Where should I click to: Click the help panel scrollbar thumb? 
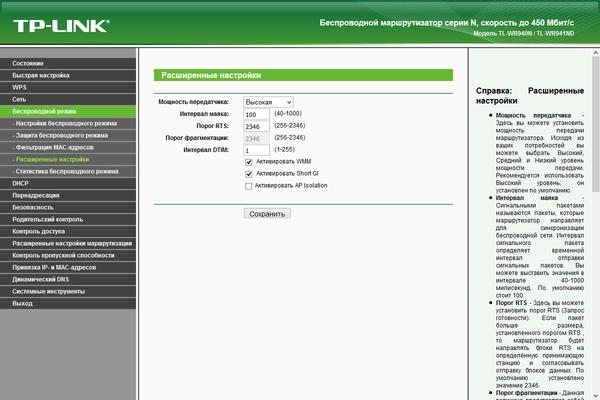coord(596,124)
